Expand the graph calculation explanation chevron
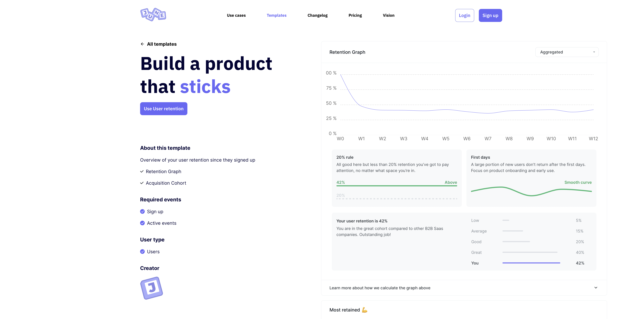Image resolution: width=644 pixels, height=319 pixels. click(x=596, y=288)
